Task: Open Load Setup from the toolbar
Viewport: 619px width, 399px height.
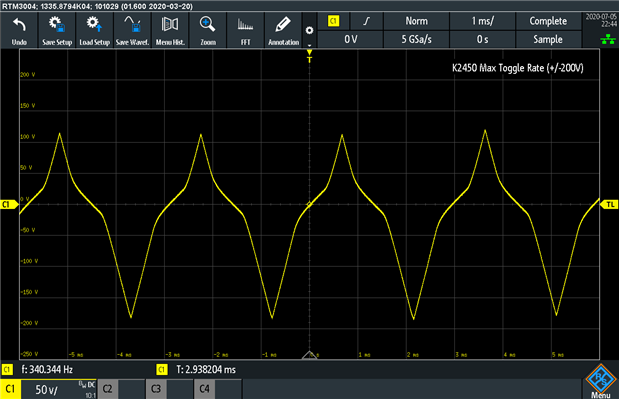Action: (94, 30)
